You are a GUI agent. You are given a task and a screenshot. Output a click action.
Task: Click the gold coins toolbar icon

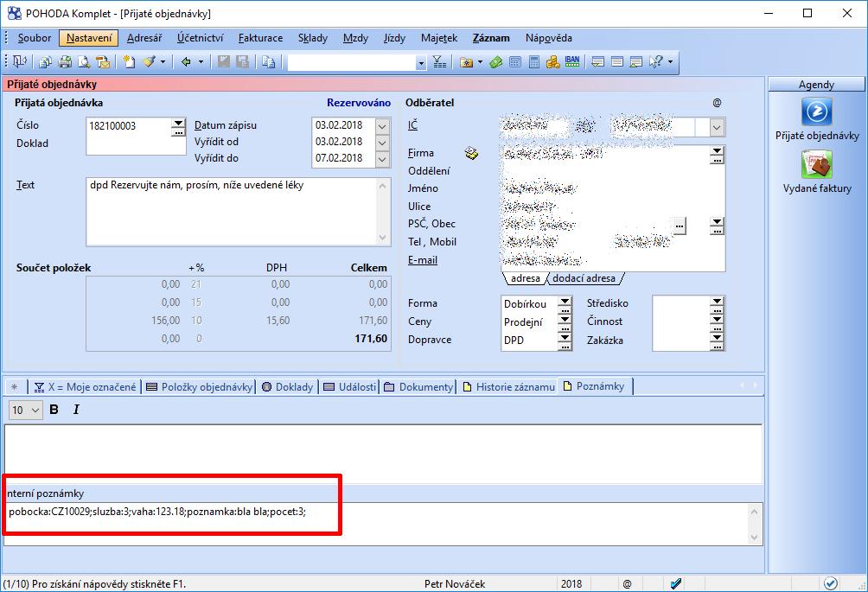[553, 62]
